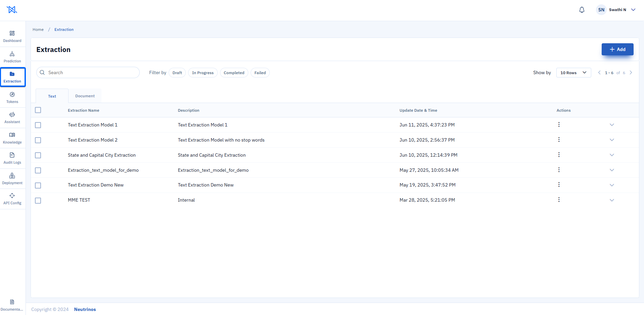Select the Extraction sidebar icon
The image size is (644, 315).
(x=12, y=77)
